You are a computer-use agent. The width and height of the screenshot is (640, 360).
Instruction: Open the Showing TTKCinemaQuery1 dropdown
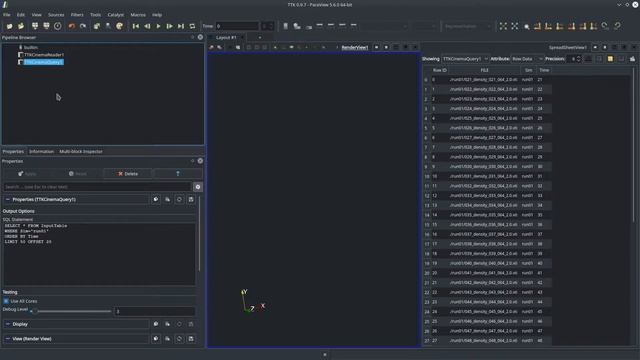[x=465, y=59]
